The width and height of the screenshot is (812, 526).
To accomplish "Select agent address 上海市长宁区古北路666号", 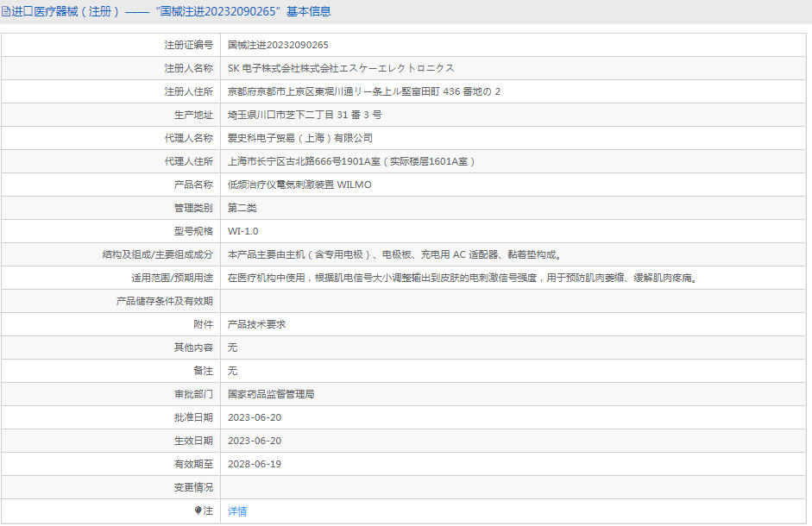I will click(x=351, y=161).
